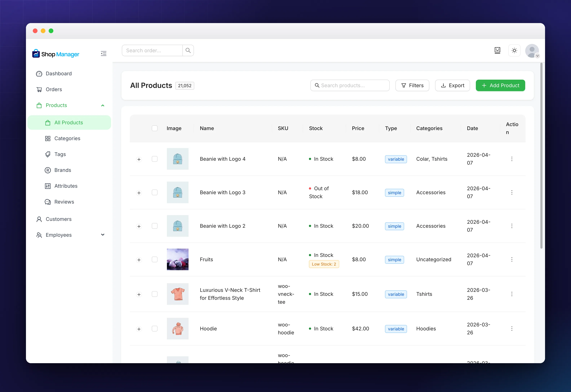Open actions menu for Hoodie
The image size is (571, 392).
pos(512,329)
